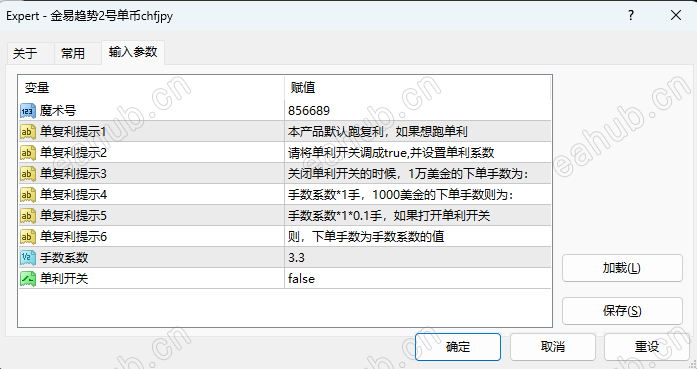Click the value 请将单利开关调成true,并设置单利系数

(391, 152)
